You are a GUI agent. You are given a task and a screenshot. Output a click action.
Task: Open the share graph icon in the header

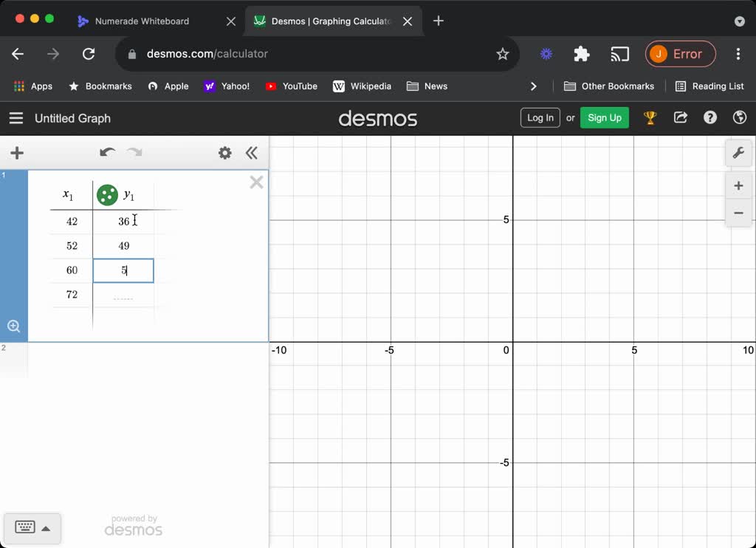[x=680, y=117]
